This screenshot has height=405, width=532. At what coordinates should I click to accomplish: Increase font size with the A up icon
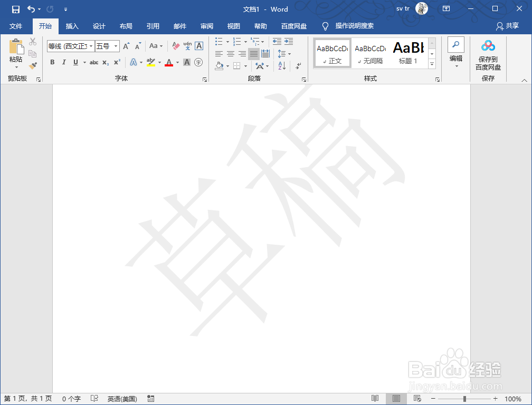click(126, 46)
